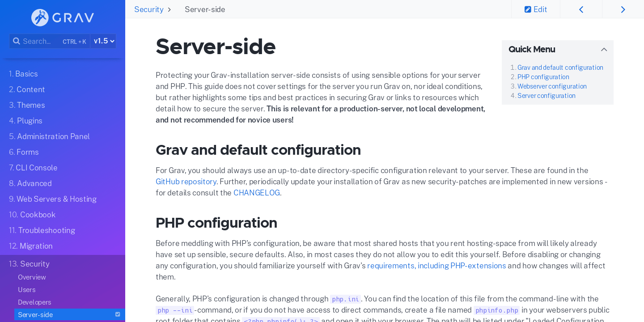644x322 pixels.
Task: Open PHP configuration from Quick Menu
Action: point(543,76)
